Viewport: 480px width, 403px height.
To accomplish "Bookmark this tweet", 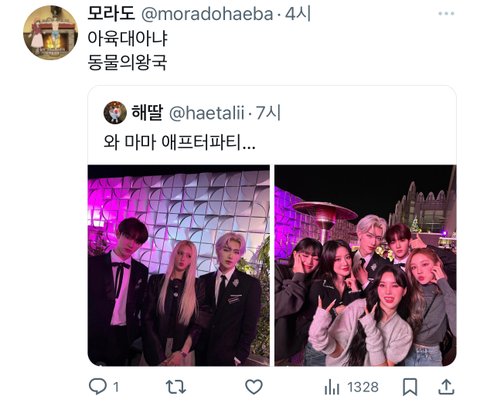I will [410, 387].
